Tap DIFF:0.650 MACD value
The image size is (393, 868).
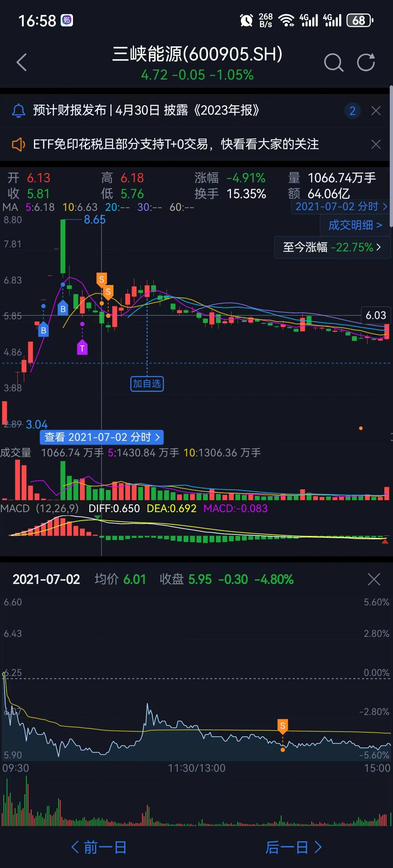[114, 509]
